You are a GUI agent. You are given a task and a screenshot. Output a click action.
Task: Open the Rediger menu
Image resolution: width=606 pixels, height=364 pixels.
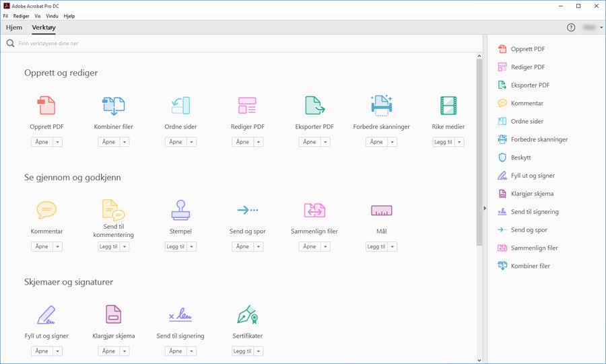click(21, 16)
